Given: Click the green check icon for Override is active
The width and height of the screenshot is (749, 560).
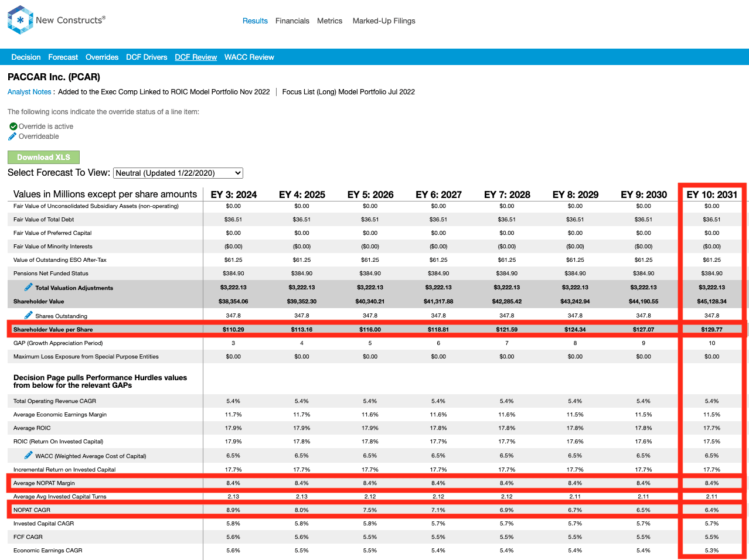Looking at the screenshot, I should [13, 127].
